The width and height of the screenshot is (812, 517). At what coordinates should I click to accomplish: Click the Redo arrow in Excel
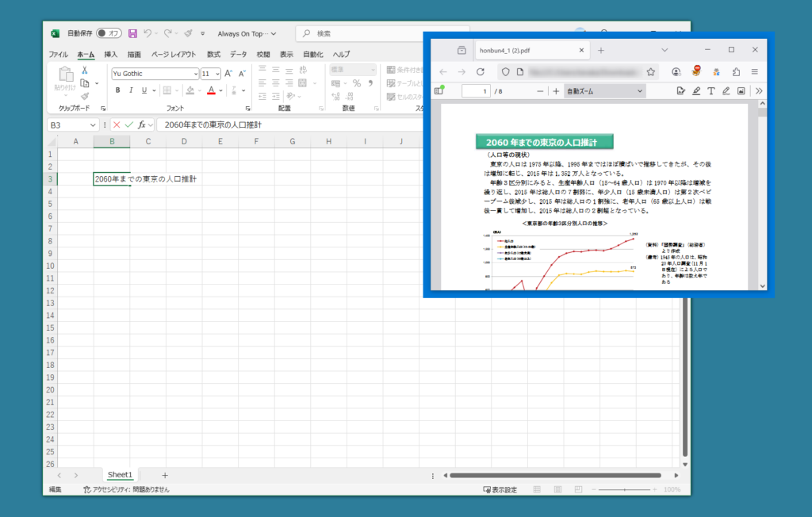(x=168, y=33)
